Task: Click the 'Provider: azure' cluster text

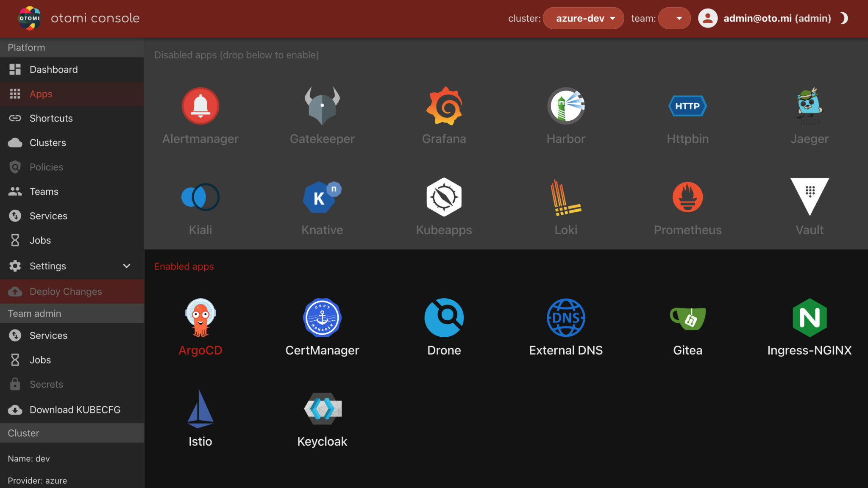Action: (x=37, y=481)
